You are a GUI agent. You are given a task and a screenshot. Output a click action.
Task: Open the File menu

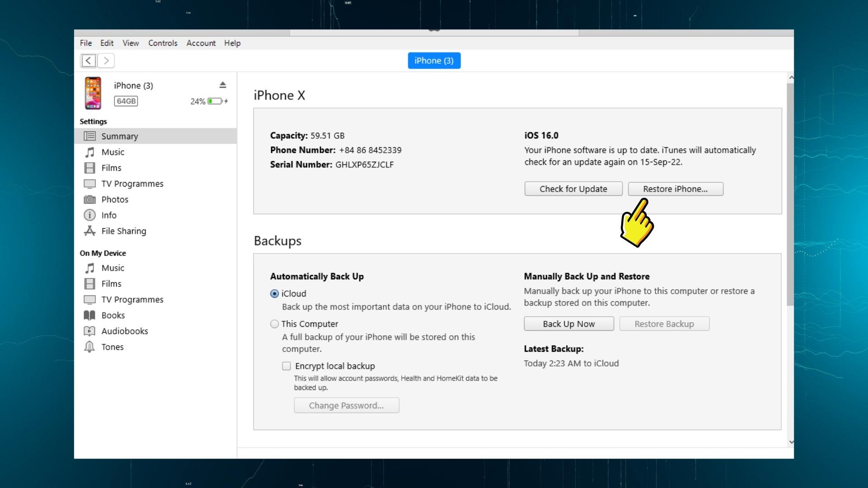click(x=86, y=43)
